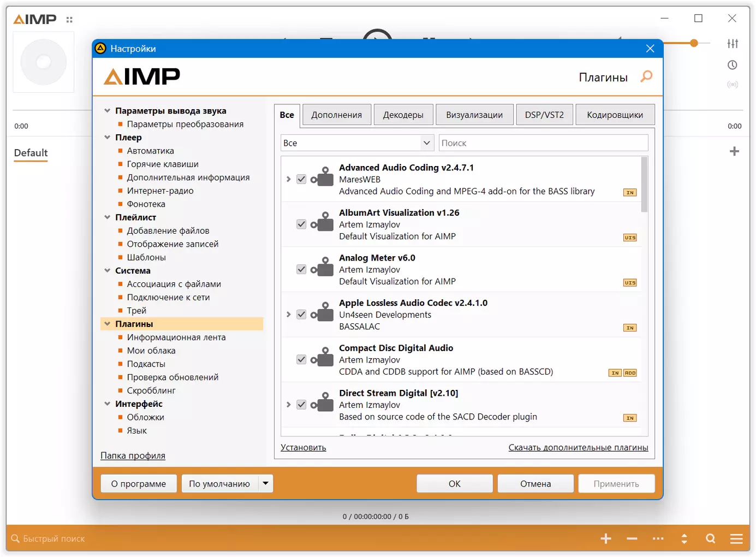The image size is (756, 557).
Task: Switch to the Декодеры tab
Action: tap(403, 115)
